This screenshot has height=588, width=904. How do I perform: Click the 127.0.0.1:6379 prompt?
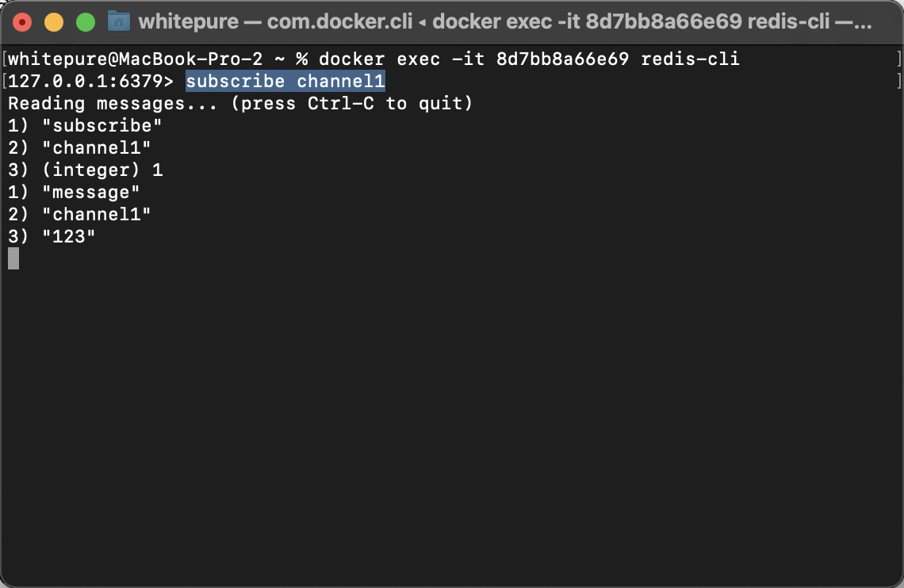click(x=90, y=81)
